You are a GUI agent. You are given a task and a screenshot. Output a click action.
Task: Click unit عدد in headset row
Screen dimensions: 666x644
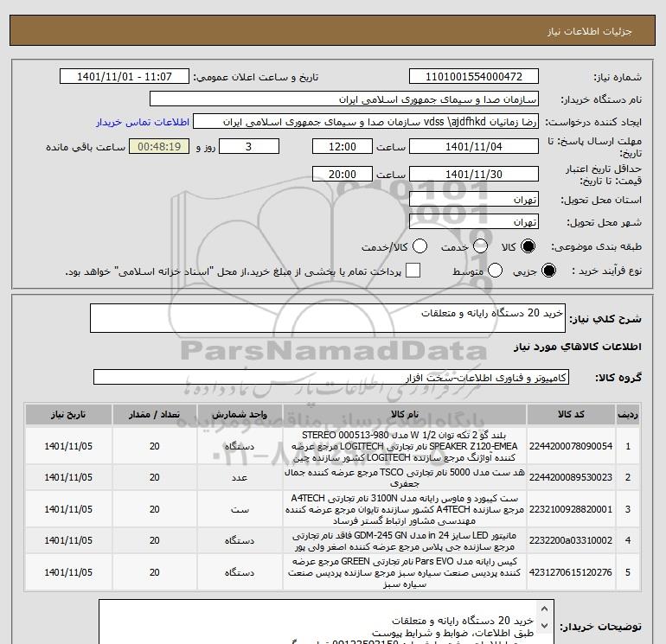[240, 477]
